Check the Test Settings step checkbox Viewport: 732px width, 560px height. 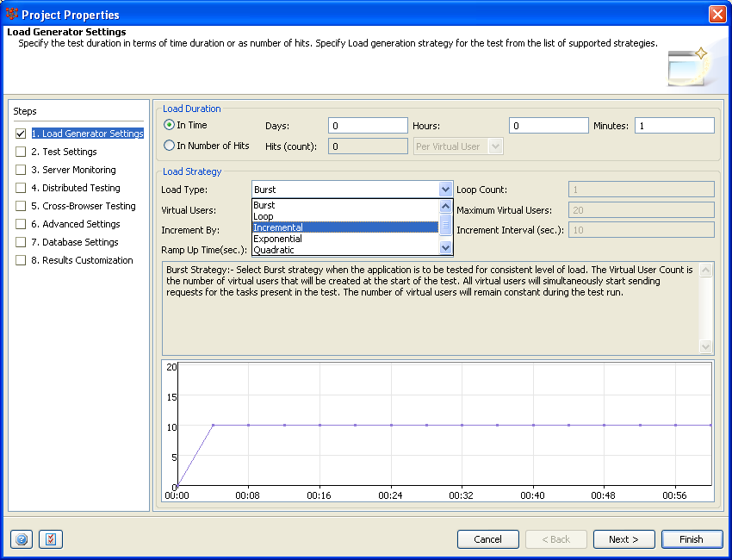click(21, 152)
